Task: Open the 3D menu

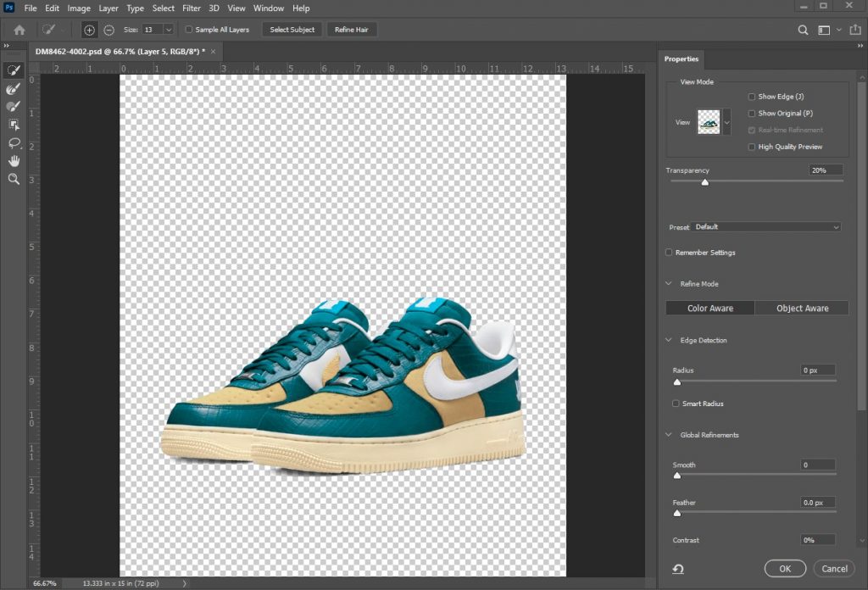Action: pos(214,8)
